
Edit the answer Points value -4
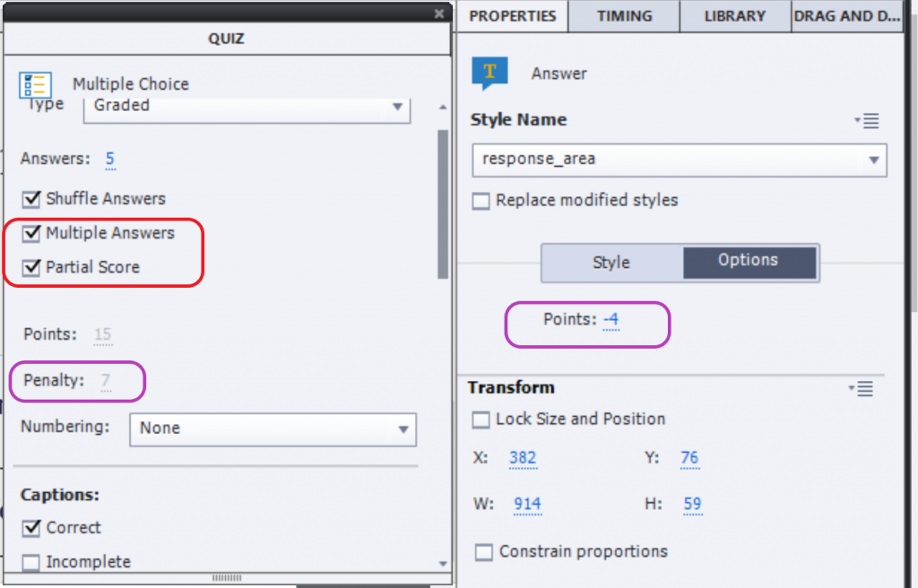click(611, 320)
